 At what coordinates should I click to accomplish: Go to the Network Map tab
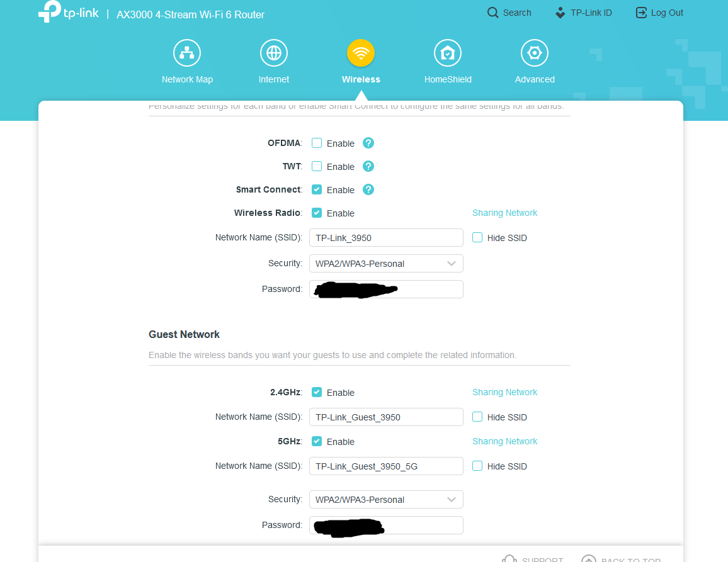point(187,79)
